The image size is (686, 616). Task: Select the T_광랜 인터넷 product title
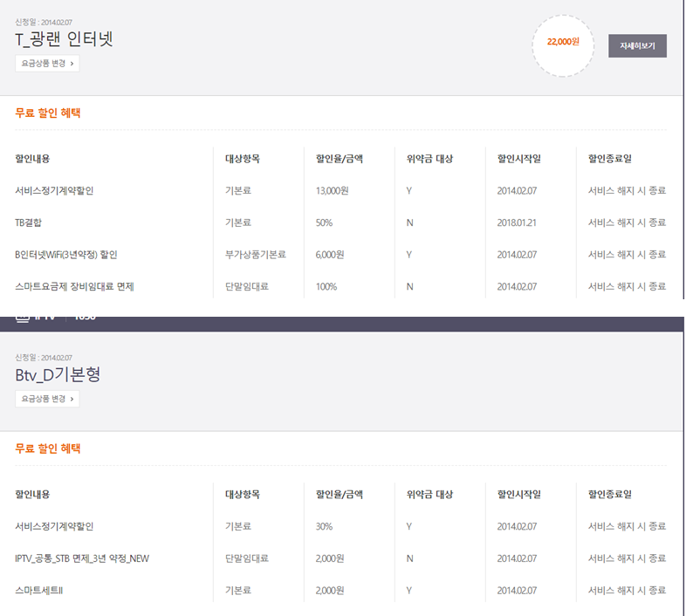click(65, 38)
